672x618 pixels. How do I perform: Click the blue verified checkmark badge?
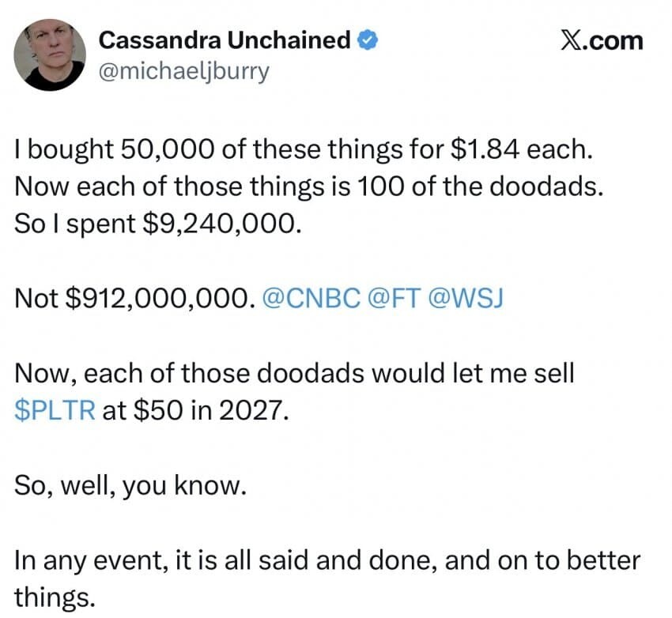(x=366, y=39)
